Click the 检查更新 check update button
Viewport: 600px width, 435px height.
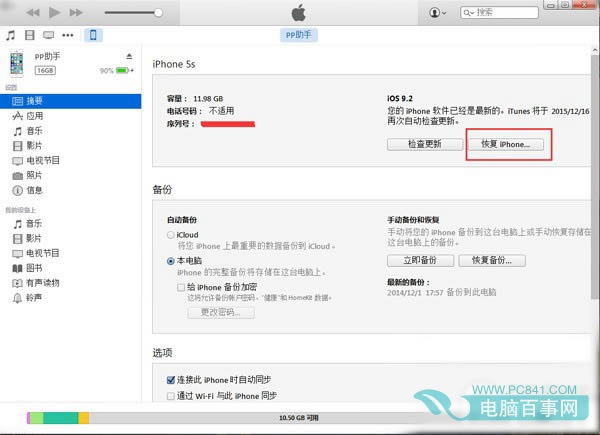(x=425, y=144)
